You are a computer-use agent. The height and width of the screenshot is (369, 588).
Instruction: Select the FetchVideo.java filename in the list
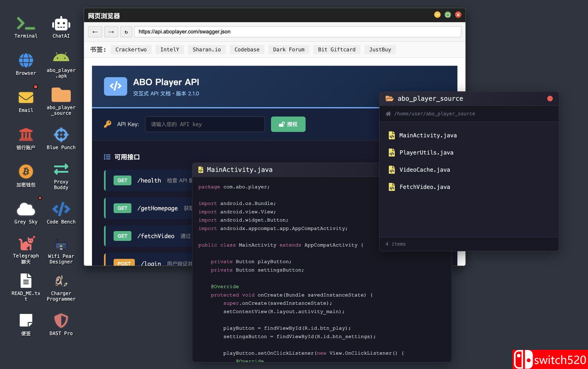point(425,187)
